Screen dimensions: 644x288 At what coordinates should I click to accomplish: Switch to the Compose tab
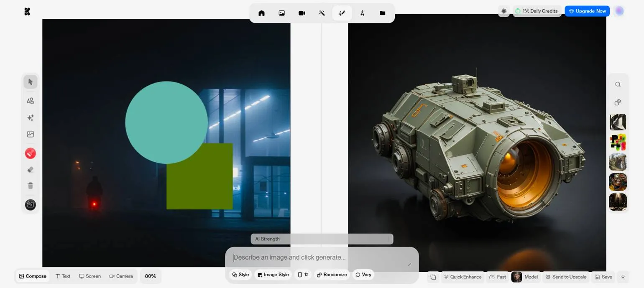[x=33, y=276]
